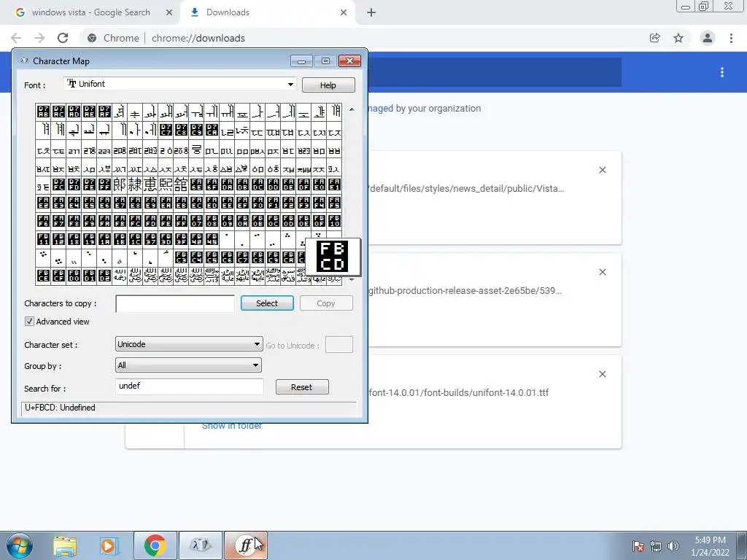Image resolution: width=747 pixels, height=560 pixels.
Task: Select the 惠 CJK character cell
Action: click(150, 184)
